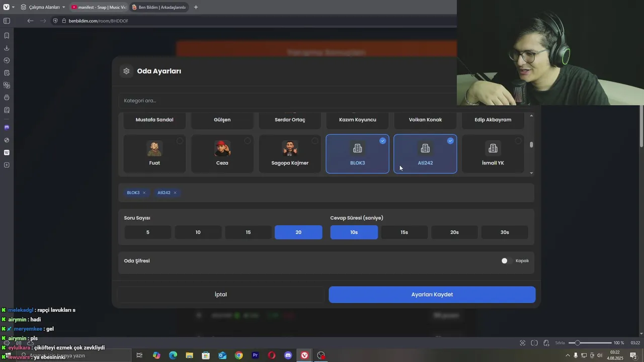
Task: Remove the Ati242 tag chip
Action: (x=175, y=193)
